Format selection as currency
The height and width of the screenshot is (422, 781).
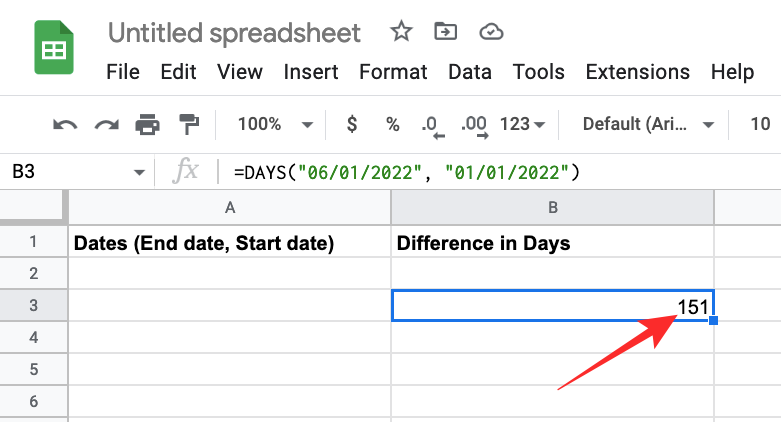pos(352,125)
